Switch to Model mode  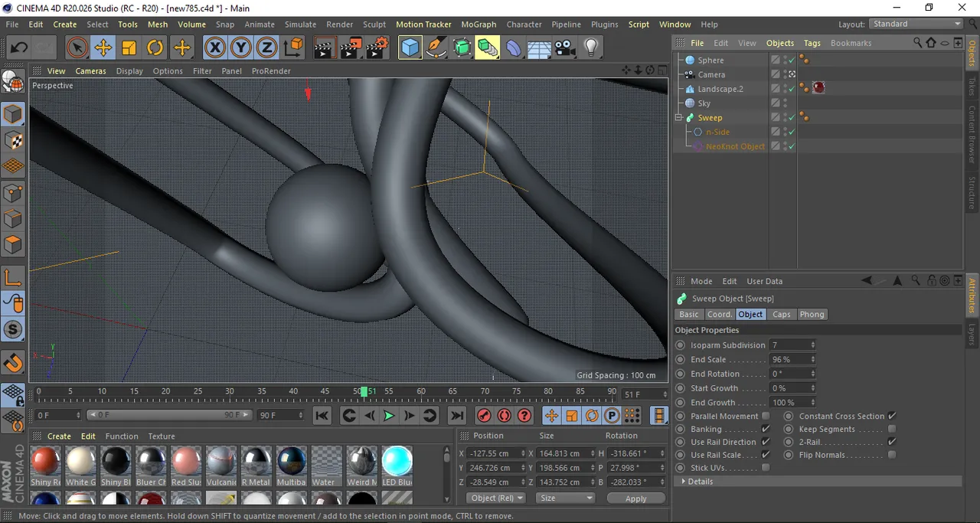tap(13, 115)
